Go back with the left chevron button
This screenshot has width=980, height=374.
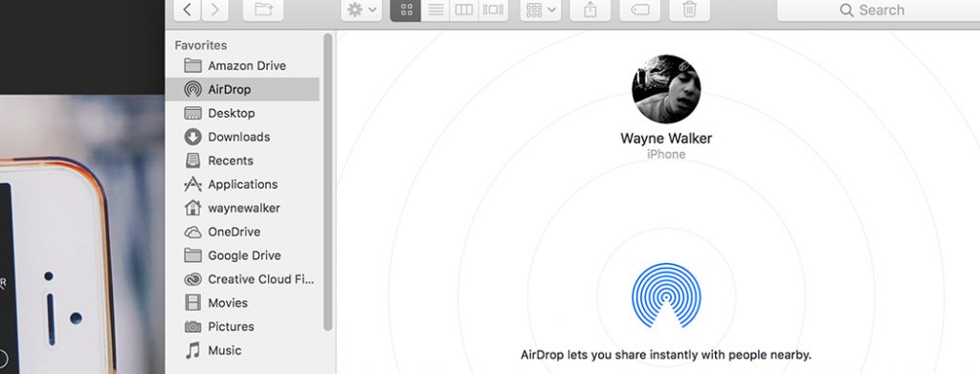187,10
